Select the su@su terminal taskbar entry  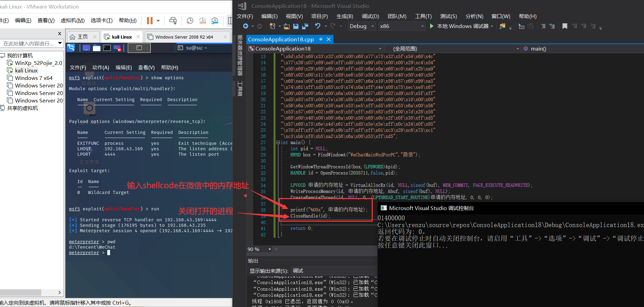[x=203, y=48]
